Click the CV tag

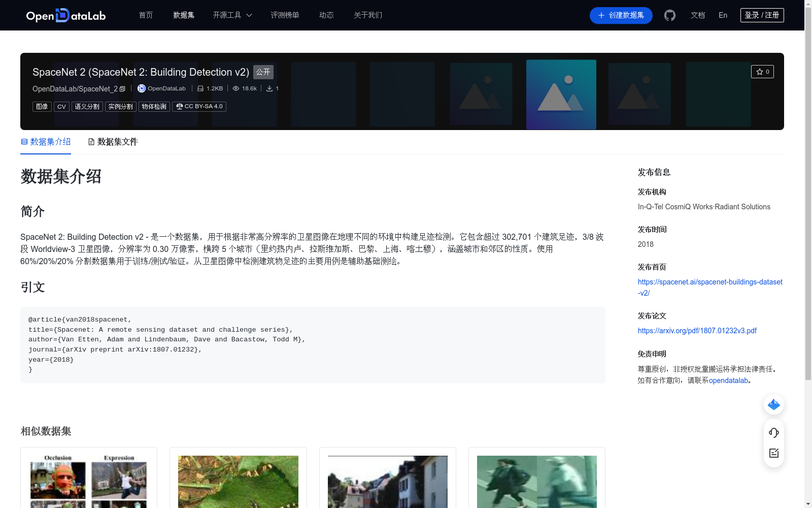coord(61,107)
